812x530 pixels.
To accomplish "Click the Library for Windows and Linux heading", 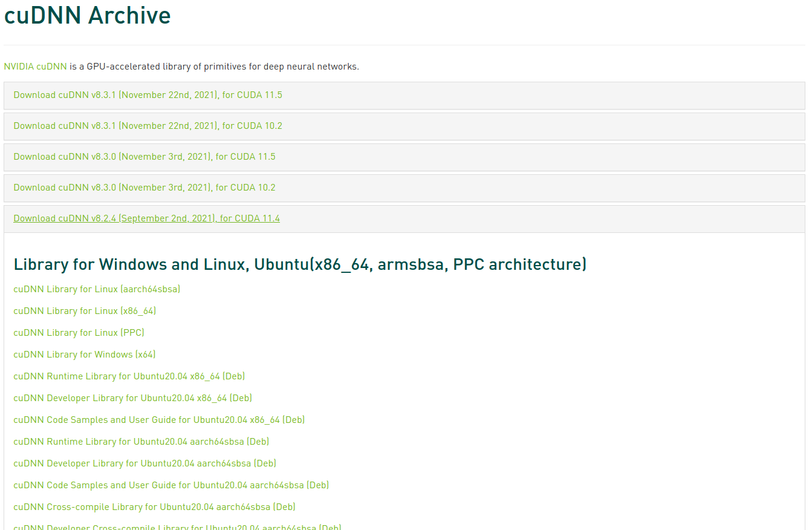I will tap(300, 264).
